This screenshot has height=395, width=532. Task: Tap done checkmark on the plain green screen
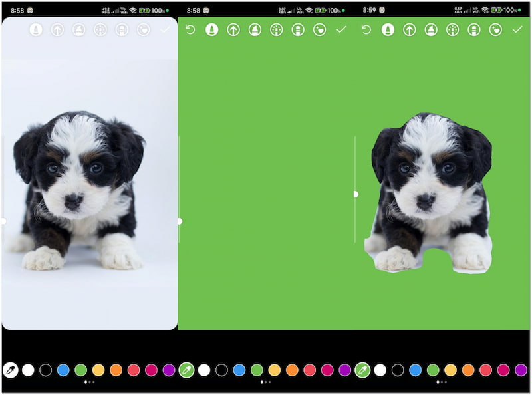point(341,30)
